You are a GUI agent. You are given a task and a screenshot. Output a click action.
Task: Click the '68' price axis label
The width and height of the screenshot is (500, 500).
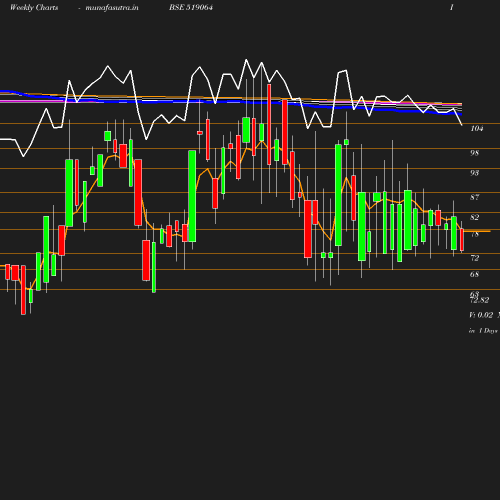coord(474,274)
